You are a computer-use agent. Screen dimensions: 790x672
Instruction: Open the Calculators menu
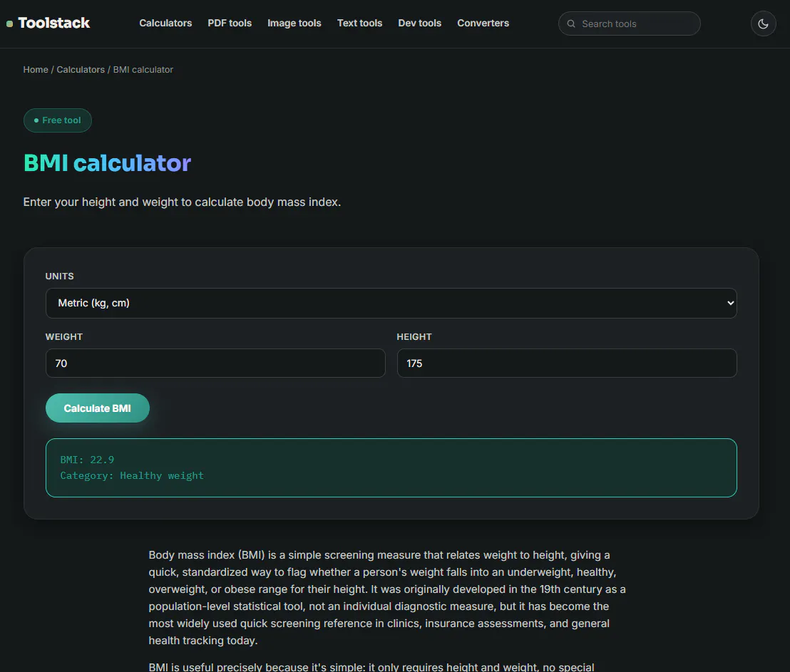(x=165, y=24)
